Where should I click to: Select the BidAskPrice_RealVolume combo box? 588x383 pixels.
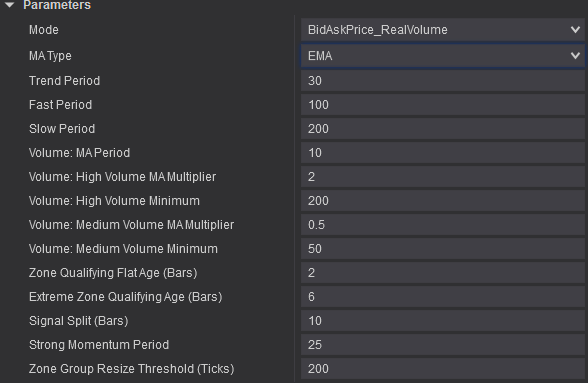coord(442,30)
